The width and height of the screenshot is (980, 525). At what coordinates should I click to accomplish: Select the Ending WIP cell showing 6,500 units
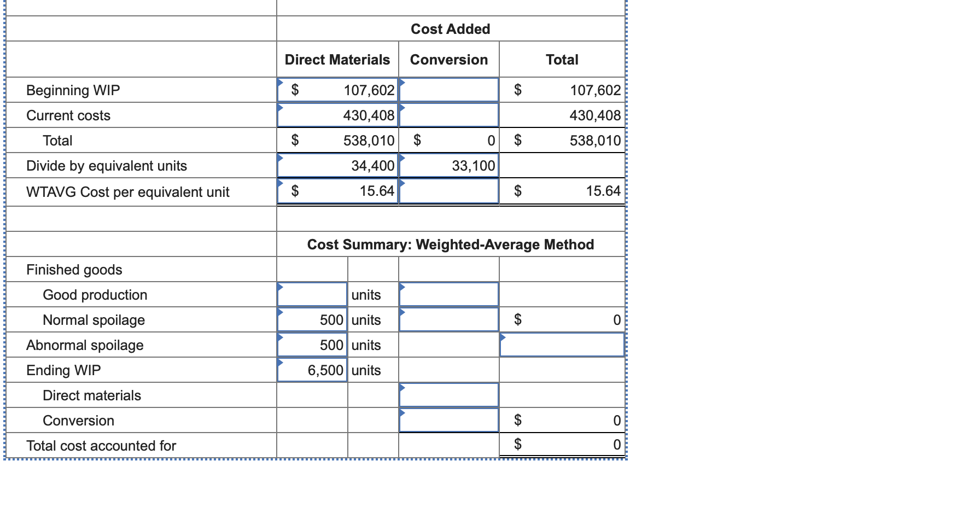[x=312, y=370]
